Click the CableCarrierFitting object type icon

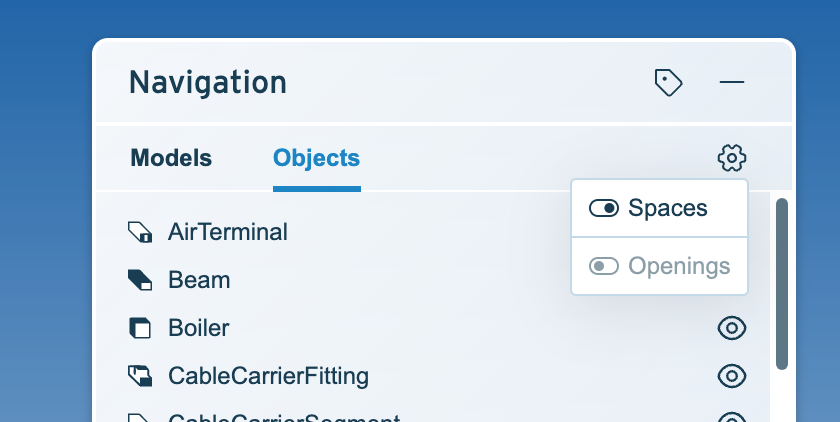tap(140, 376)
